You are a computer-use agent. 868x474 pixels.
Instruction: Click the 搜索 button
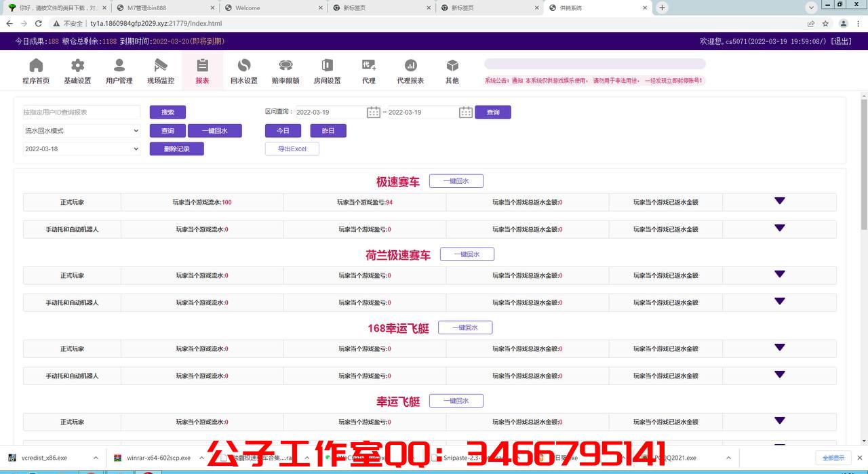[167, 112]
